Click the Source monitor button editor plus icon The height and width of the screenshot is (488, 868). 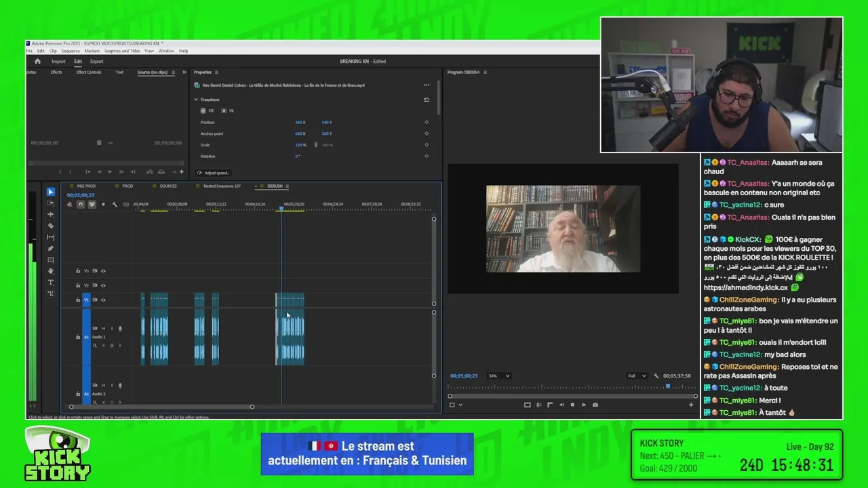pos(181,171)
